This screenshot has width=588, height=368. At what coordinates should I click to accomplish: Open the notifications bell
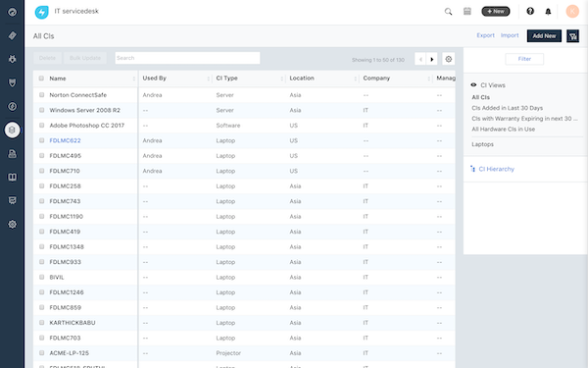(x=548, y=12)
